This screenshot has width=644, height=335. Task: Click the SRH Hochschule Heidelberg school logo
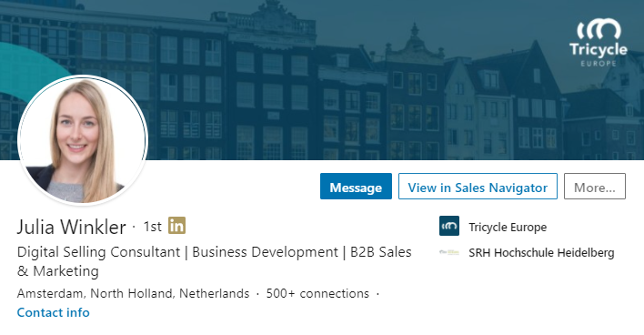point(449,252)
